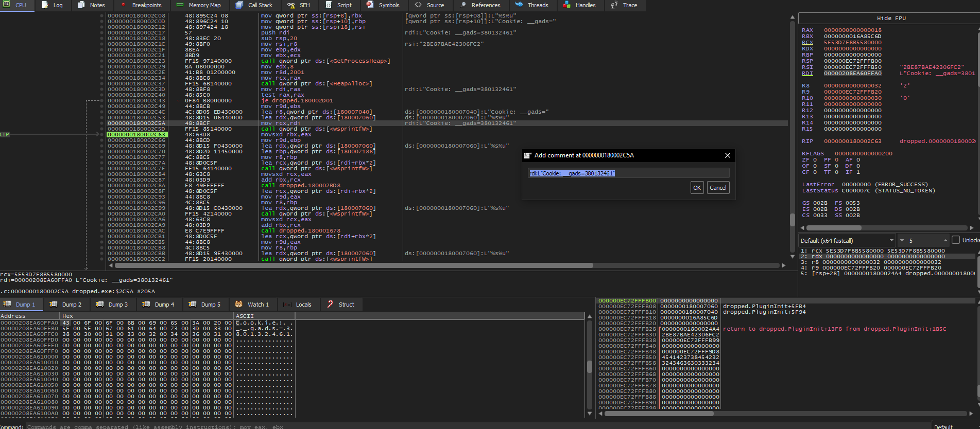Decrease the argument count with the down arrow

click(x=902, y=241)
